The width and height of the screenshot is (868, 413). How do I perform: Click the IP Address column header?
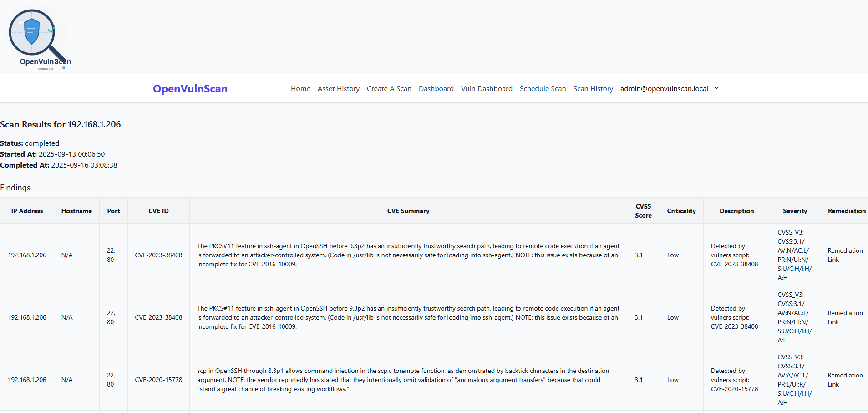[27, 211]
